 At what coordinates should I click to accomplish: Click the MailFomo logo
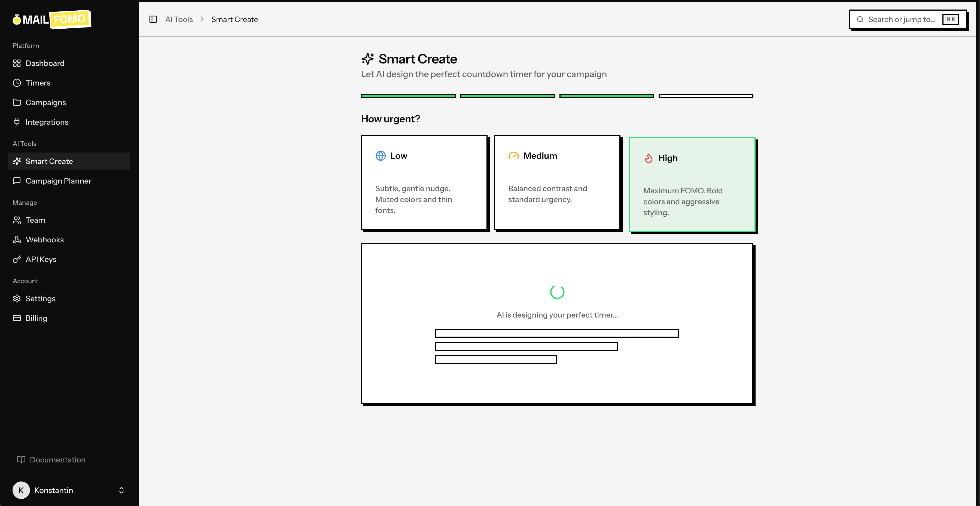52,19
